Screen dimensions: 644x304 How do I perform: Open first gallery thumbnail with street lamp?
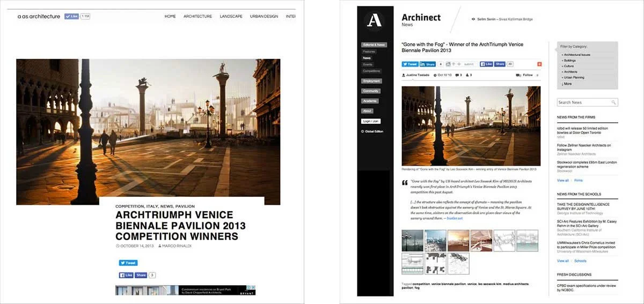click(x=412, y=240)
